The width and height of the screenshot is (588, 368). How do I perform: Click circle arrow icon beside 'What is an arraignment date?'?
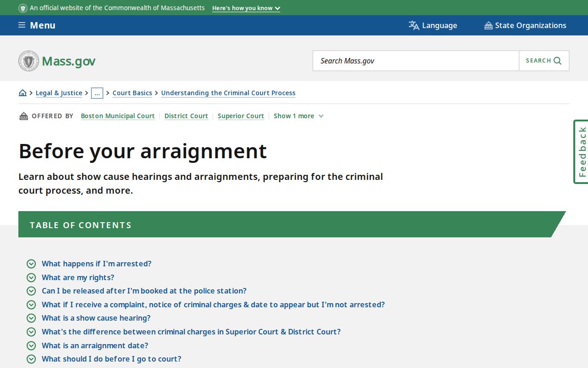click(x=31, y=345)
